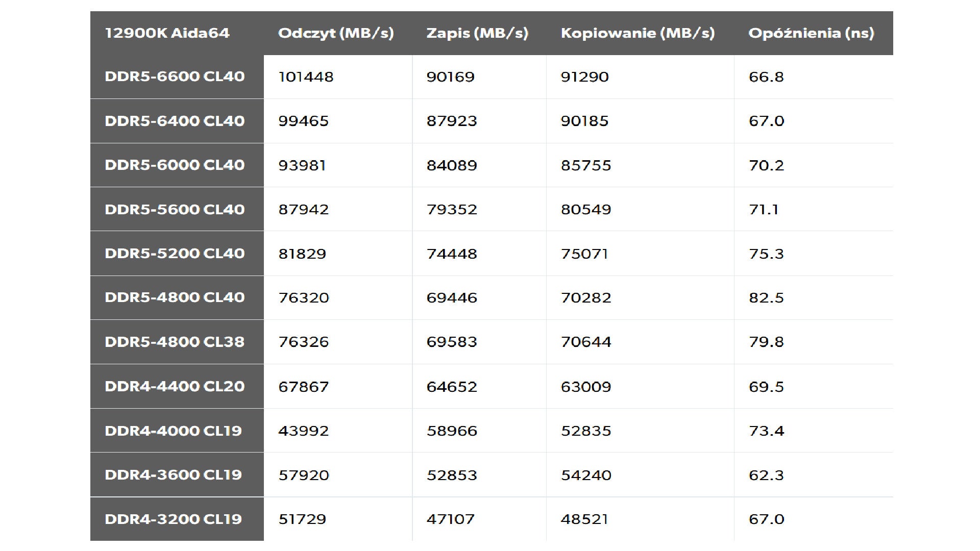
Task: Click the Opóźnienia (ns) column header
Action: tap(811, 33)
